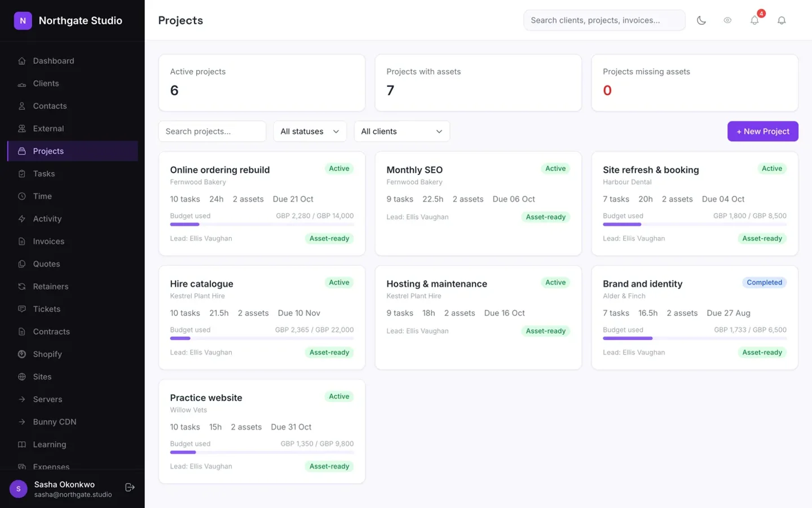Click the Shopify icon in sidebar
This screenshot has height=508, width=812.
pos(22,354)
